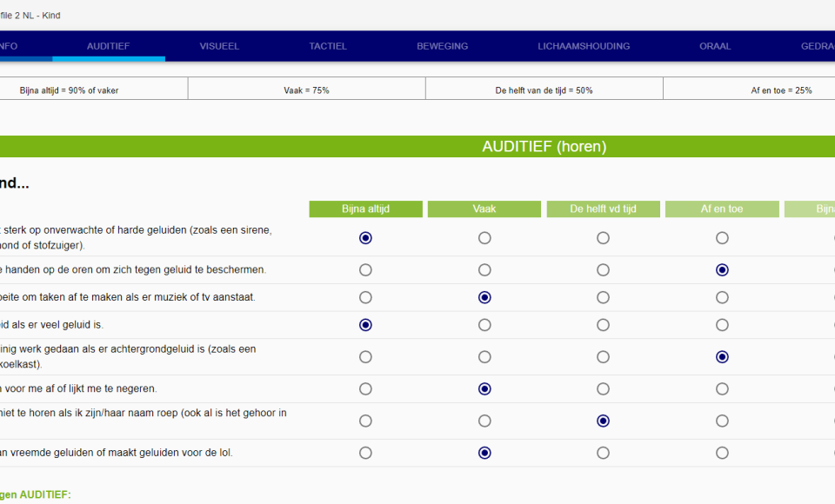This screenshot has height=504, width=835.
Task: Click the 'Vaak' column header
Action: 484,209
